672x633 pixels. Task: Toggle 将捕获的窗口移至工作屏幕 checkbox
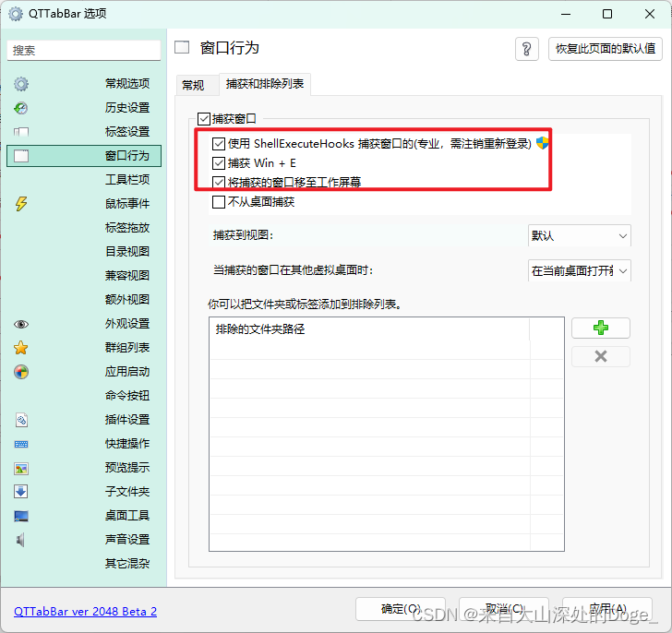click(219, 182)
